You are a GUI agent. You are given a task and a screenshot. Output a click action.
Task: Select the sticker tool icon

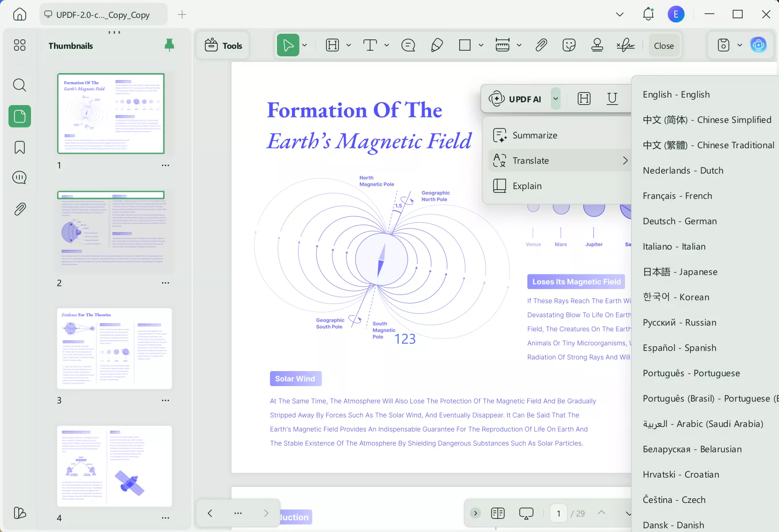(569, 45)
